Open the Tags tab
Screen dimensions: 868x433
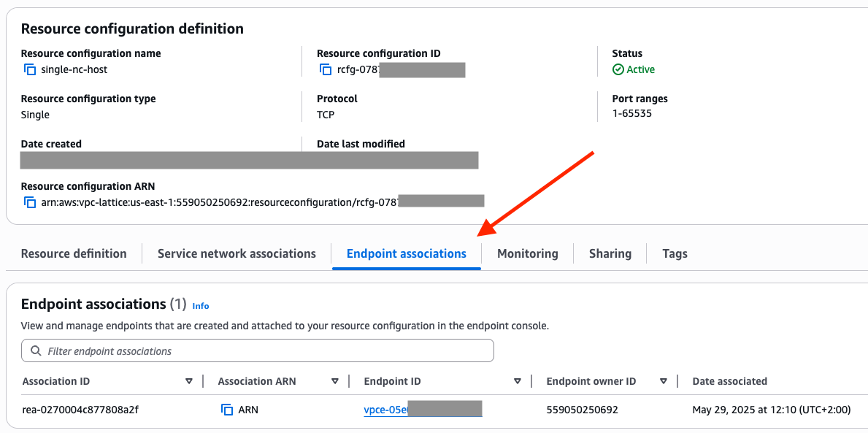pos(675,254)
